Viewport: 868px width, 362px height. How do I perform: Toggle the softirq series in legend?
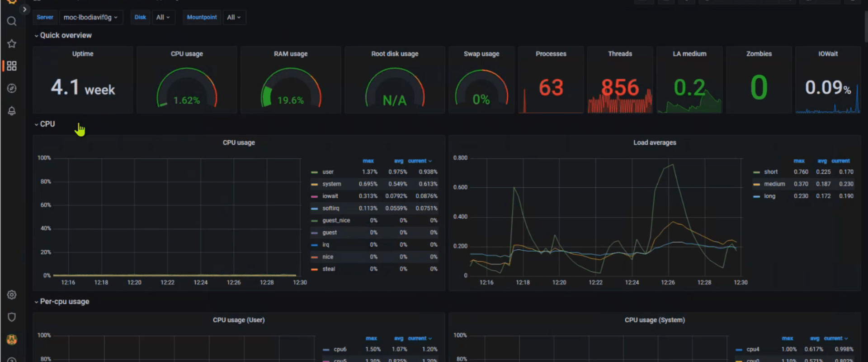click(330, 208)
